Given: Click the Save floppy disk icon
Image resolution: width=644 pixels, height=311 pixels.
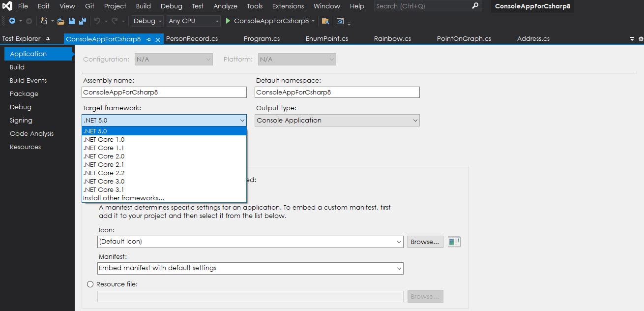Looking at the screenshot, I should pyautogui.click(x=72, y=21).
